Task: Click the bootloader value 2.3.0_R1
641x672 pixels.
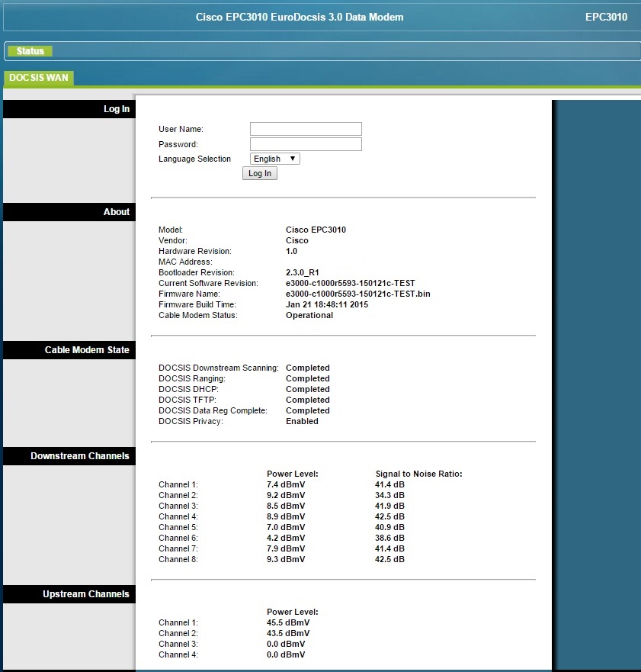Action: [x=303, y=272]
